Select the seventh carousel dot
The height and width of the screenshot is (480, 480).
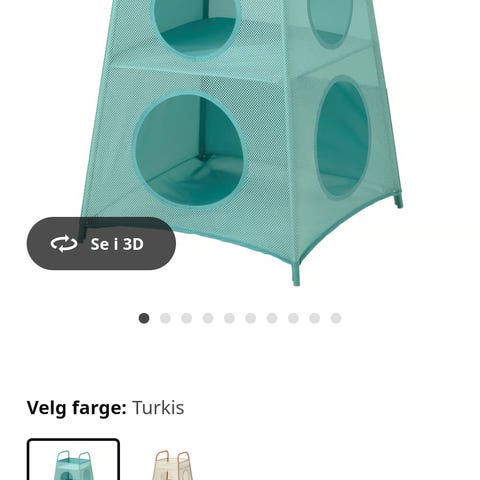pos(272,318)
